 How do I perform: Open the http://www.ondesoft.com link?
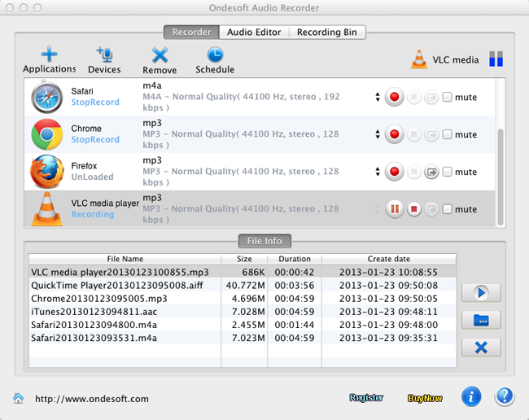(92, 399)
